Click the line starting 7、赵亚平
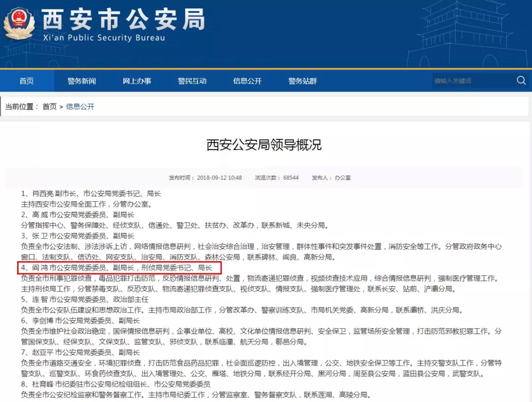This screenshot has height=402, width=532. click(x=80, y=352)
